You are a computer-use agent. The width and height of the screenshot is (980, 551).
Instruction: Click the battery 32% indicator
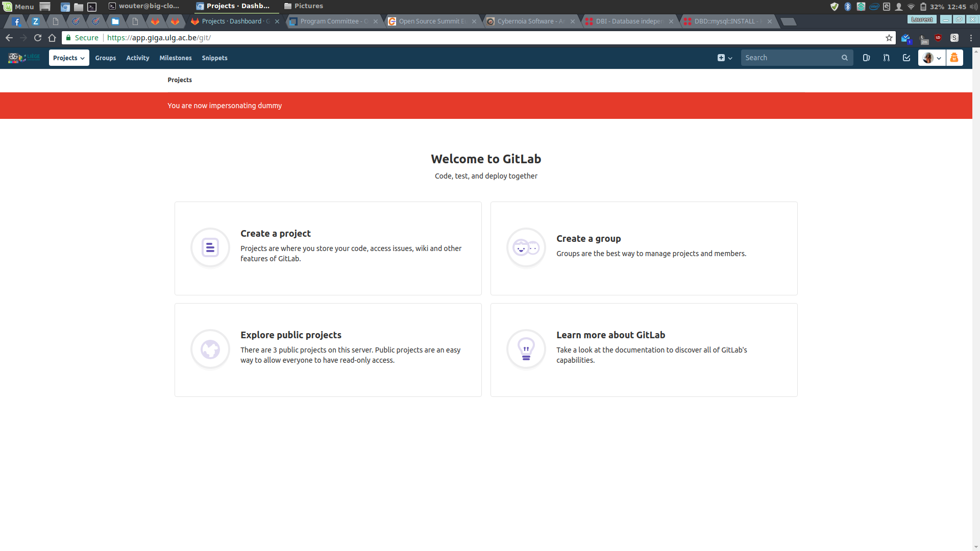pyautogui.click(x=932, y=7)
